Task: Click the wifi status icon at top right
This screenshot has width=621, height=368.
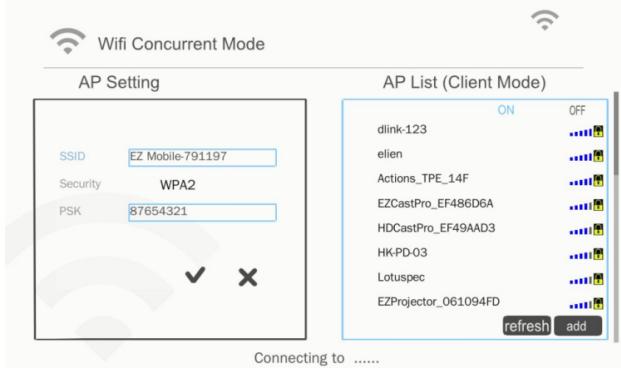Action: tap(545, 20)
